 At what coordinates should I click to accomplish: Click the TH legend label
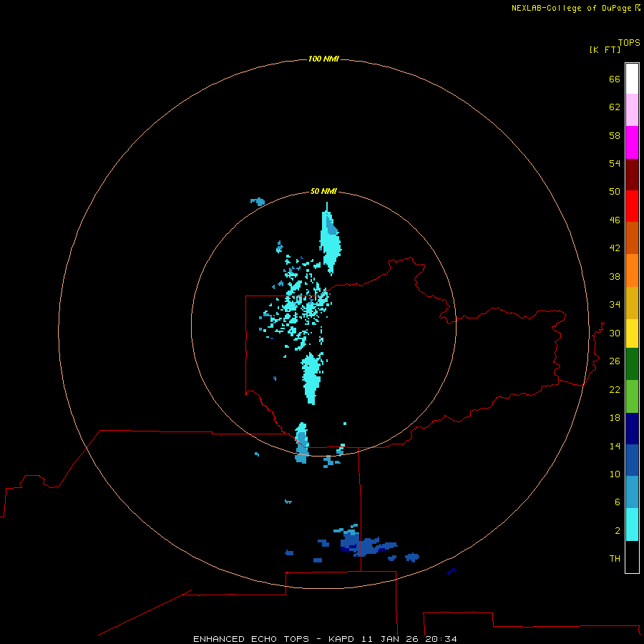tap(615, 559)
